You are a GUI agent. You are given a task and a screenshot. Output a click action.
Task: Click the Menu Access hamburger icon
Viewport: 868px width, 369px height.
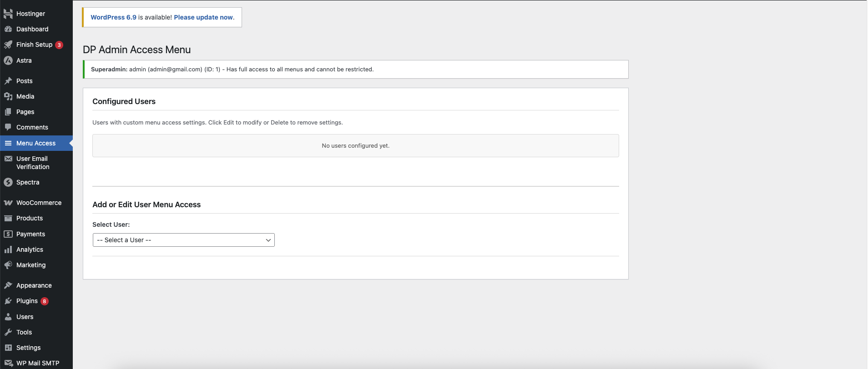(8, 143)
